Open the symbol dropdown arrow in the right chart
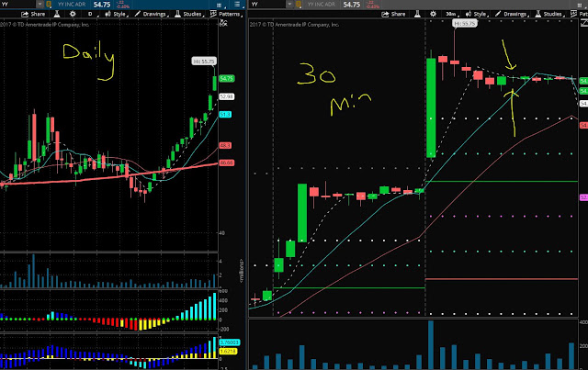The image size is (588, 370). click(289, 4)
